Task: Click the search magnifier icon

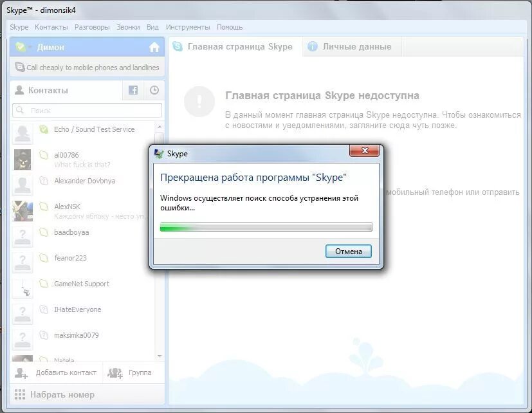Action: click(x=20, y=110)
